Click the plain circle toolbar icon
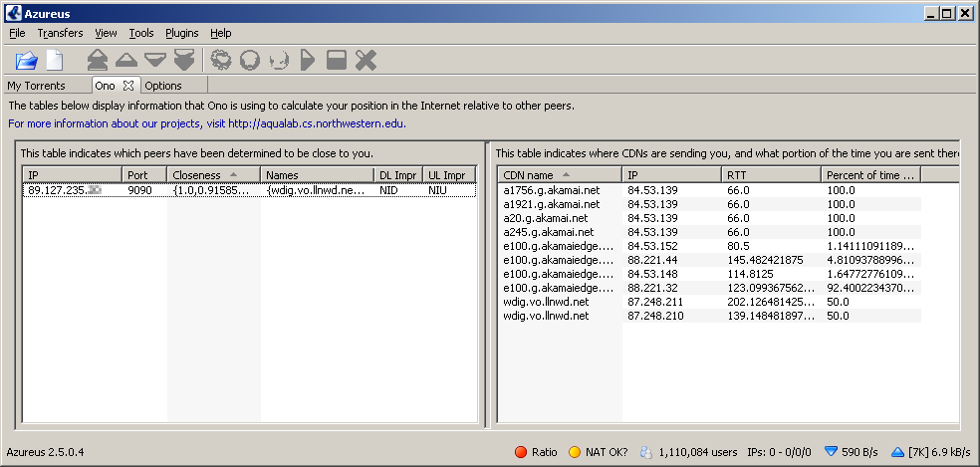The width and height of the screenshot is (980, 467). (x=249, y=60)
